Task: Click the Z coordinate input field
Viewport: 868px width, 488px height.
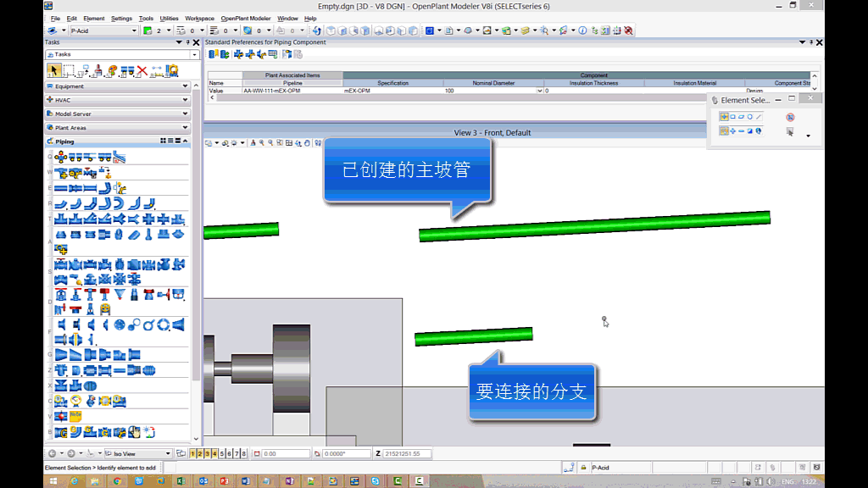Action: coord(408,454)
